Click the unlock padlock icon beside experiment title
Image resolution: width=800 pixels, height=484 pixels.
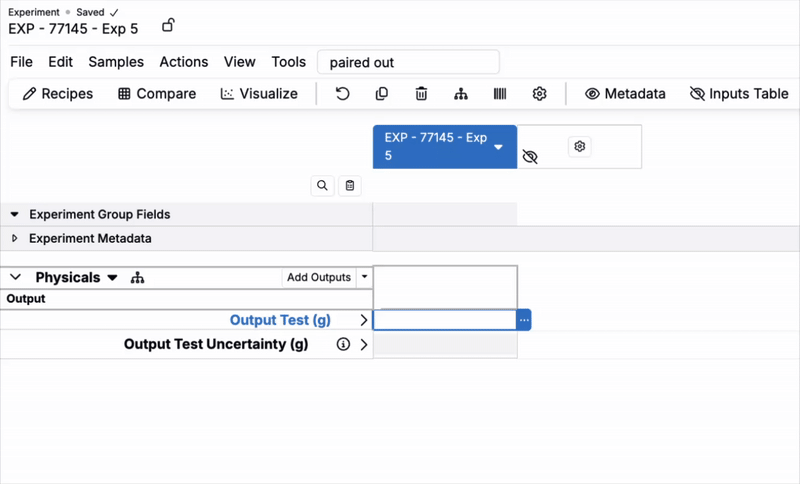[x=168, y=25]
